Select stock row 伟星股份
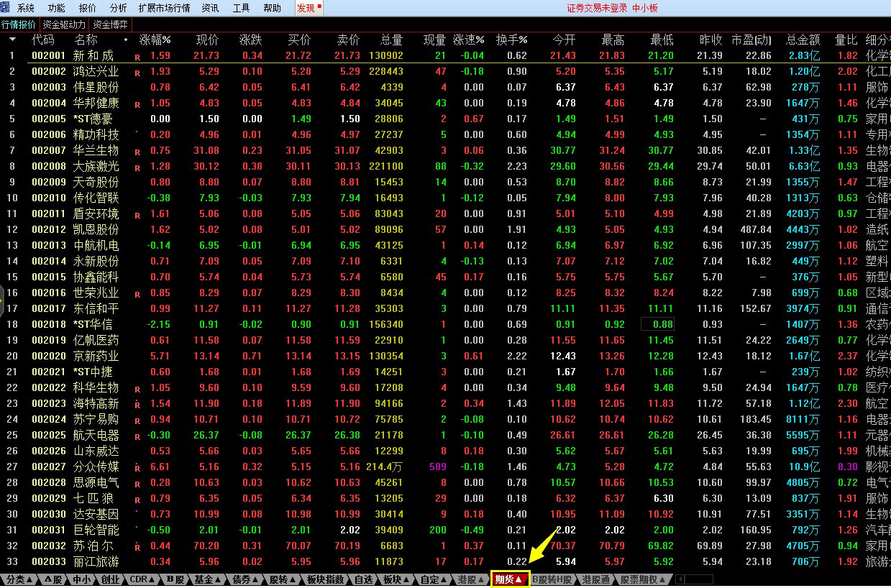Image resolution: width=891 pixels, height=588 pixels. (x=96, y=87)
